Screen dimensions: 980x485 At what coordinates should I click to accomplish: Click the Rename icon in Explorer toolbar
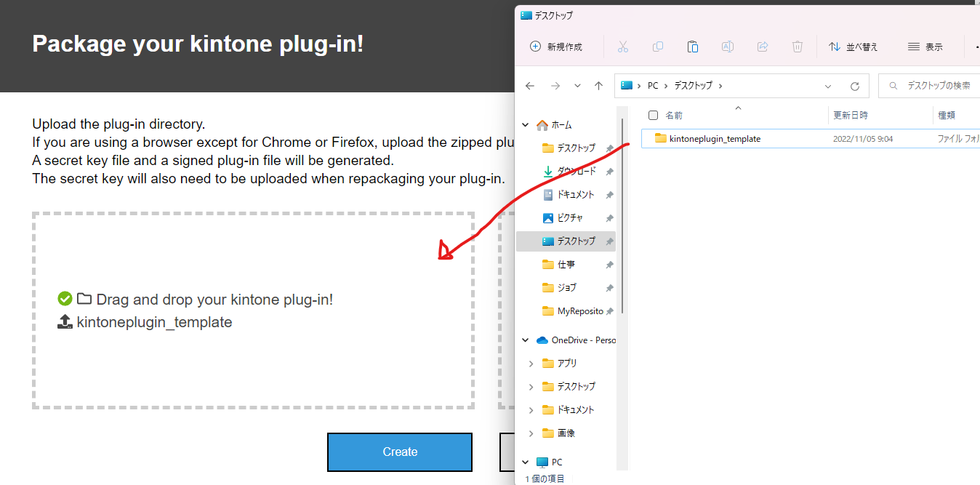click(x=727, y=47)
